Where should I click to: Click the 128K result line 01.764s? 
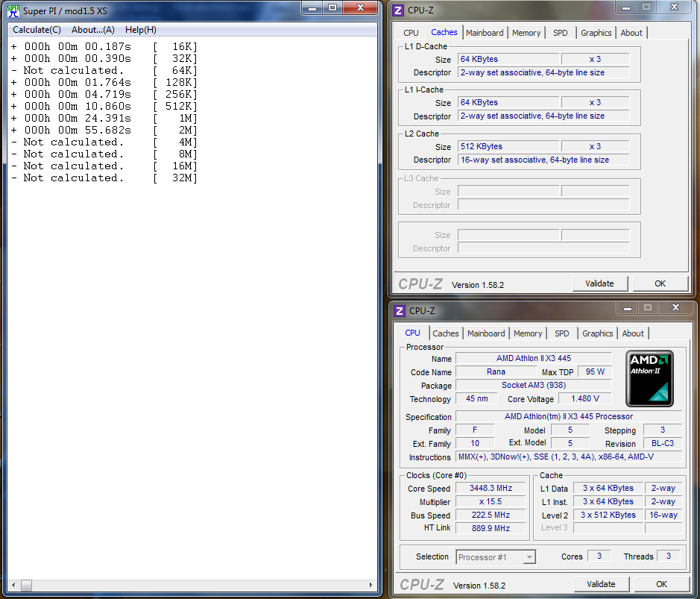coord(104,82)
